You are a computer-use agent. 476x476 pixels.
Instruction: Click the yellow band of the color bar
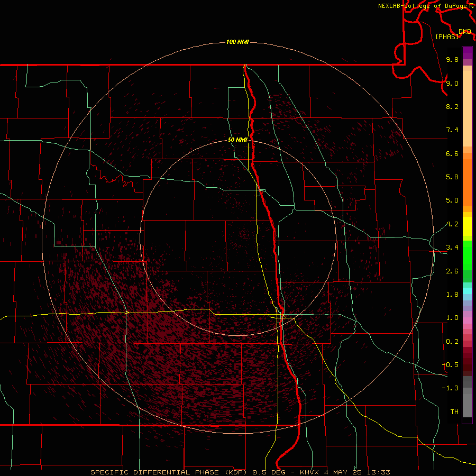pyautogui.click(x=467, y=226)
